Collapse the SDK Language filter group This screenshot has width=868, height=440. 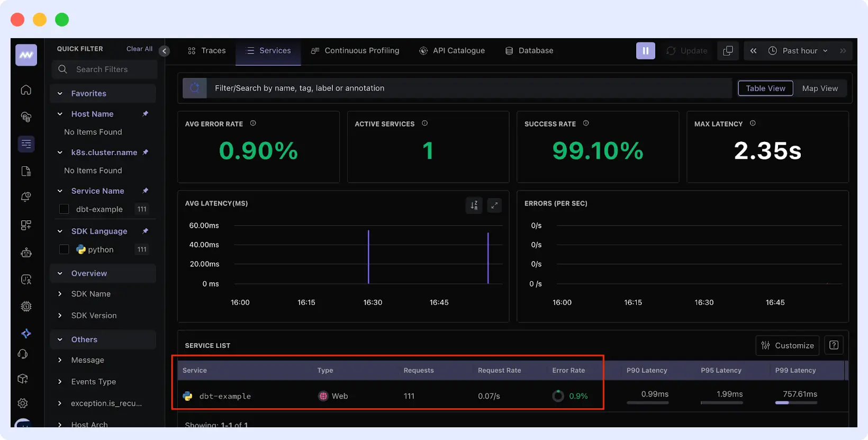coord(60,231)
